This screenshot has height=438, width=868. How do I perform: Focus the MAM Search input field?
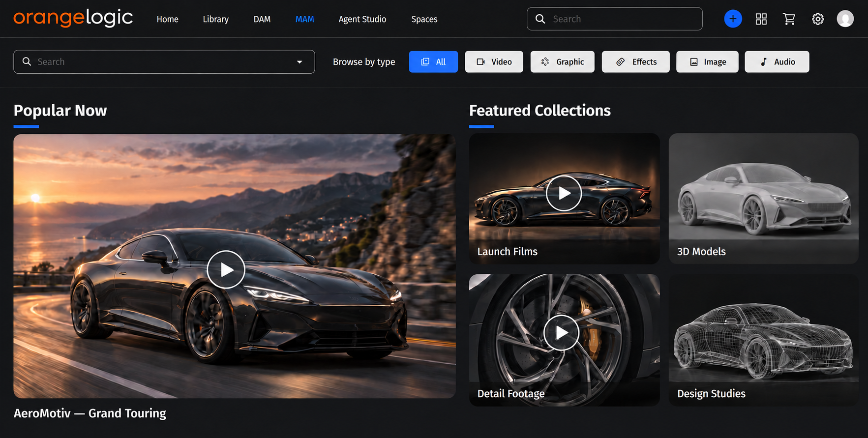click(x=164, y=61)
